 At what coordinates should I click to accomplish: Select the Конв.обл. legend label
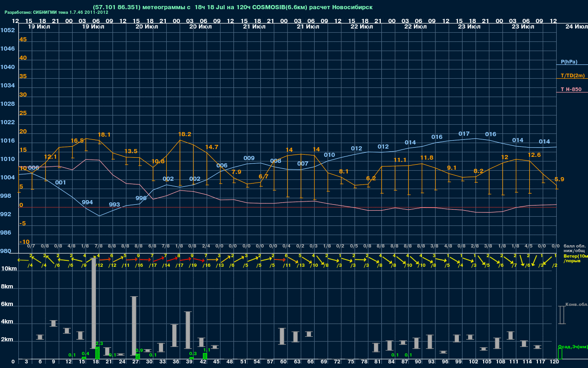tap(577, 305)
